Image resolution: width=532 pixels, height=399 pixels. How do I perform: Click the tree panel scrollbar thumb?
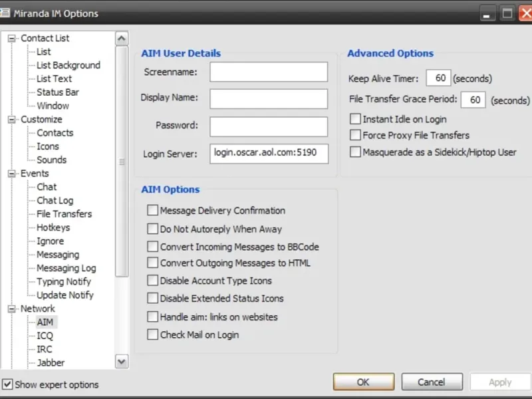coord(122,162)
